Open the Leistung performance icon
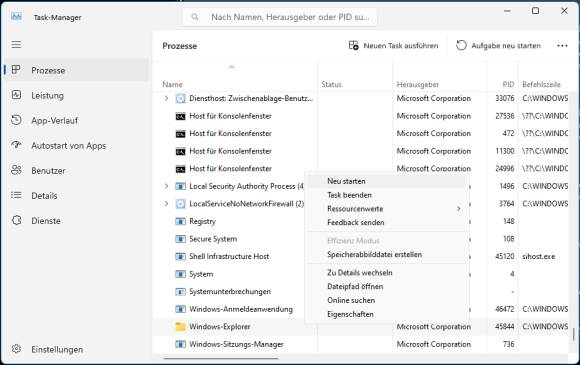Viewport: 580px width, 365px height. click(x=16, y=95)
